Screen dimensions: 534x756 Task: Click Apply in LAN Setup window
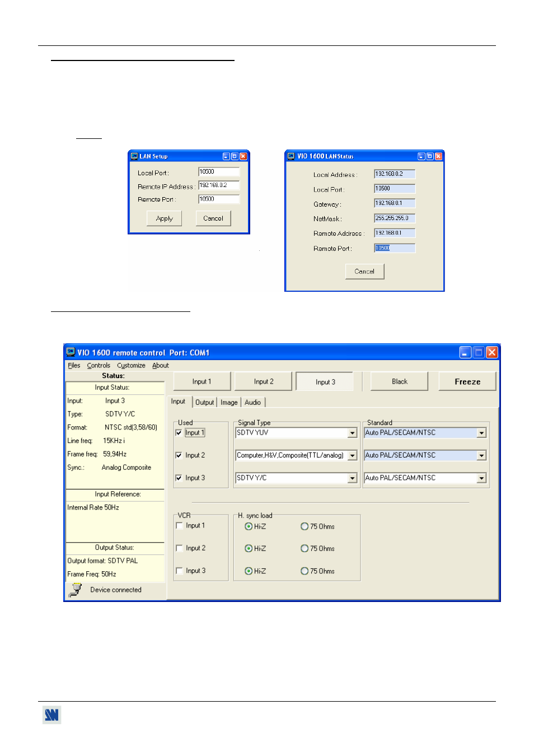[165, 218]
